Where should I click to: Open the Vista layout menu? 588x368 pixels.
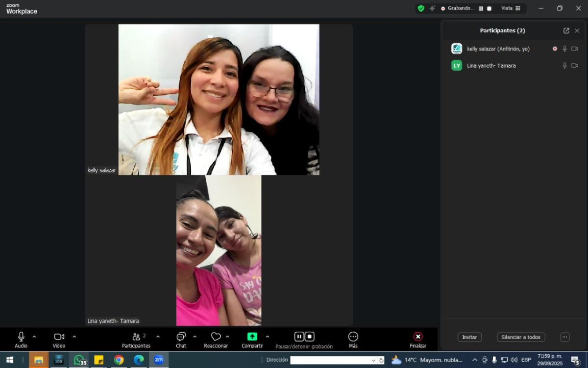click(510, 8)
